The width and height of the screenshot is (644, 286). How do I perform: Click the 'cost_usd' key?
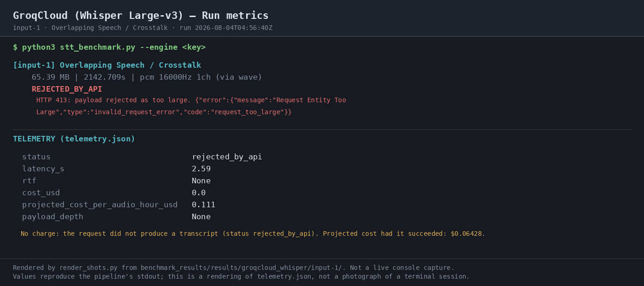click(41, 193)
